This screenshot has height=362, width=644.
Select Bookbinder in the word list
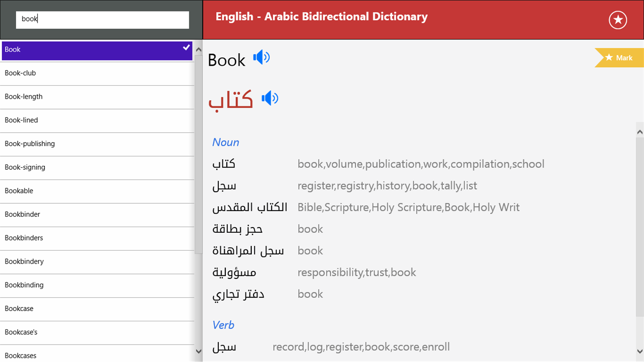22,214
